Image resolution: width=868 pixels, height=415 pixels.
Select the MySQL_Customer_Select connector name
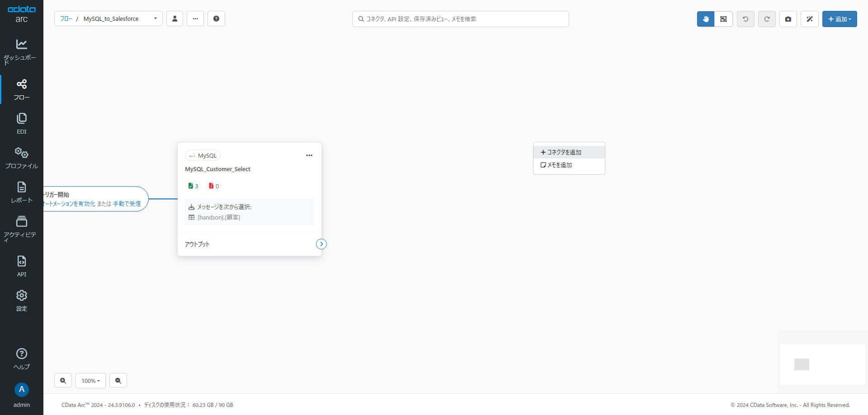217,169
